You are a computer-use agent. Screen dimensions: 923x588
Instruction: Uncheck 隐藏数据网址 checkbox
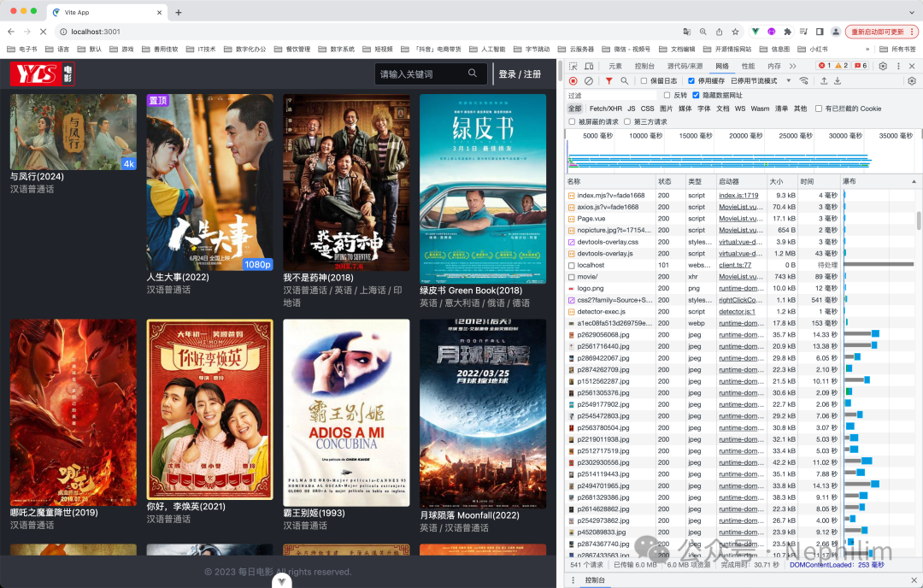(x=696, y=95)
